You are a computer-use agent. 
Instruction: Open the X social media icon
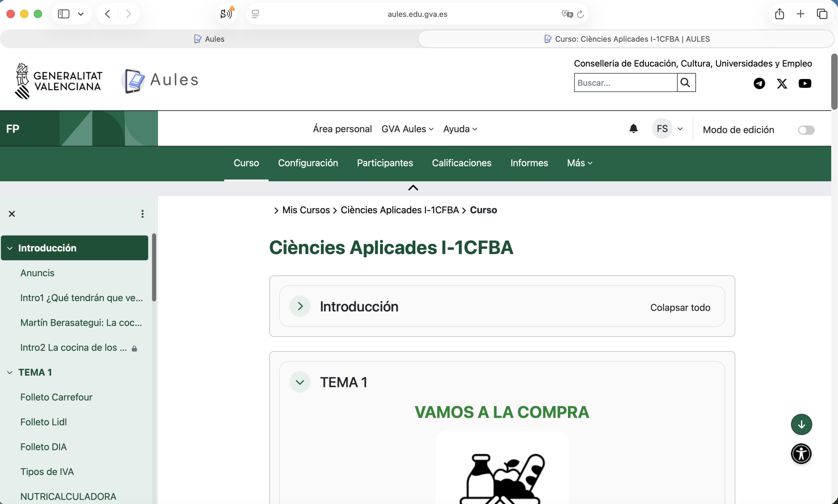coord(782,83)
